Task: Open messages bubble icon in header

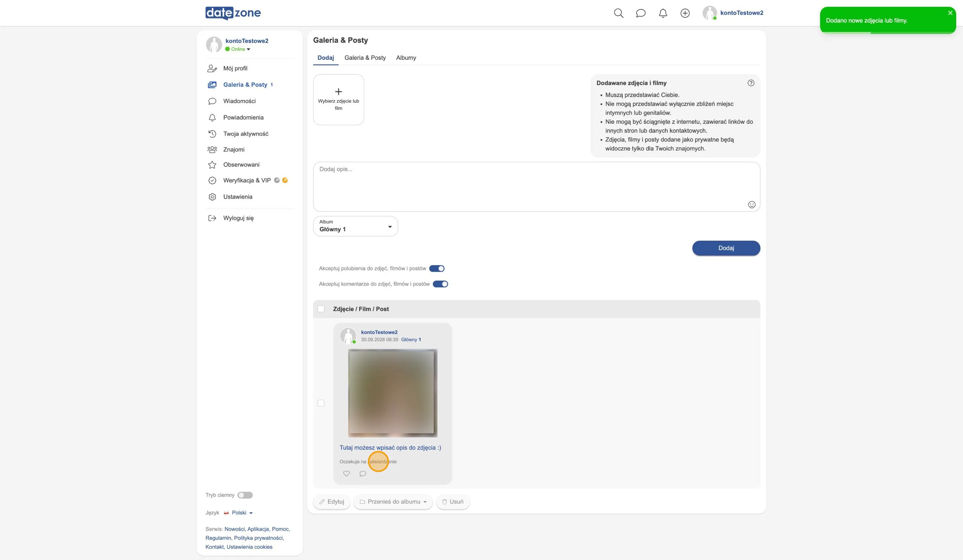Action: [641, 13]
